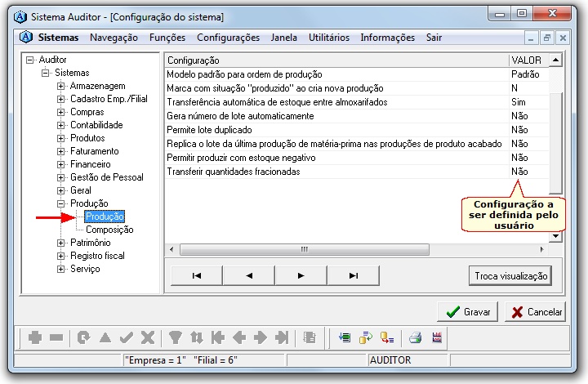Click the grayed-out X delete toolbar icon

(147, 337)
